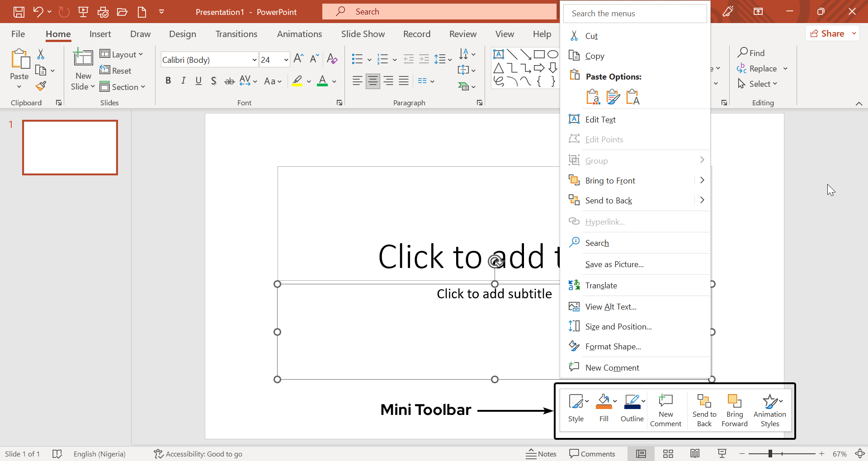The height and width of the screenshot is (461, 868).
Task: Expand the Font Size dropdown
Action: [x=286, y=59]
